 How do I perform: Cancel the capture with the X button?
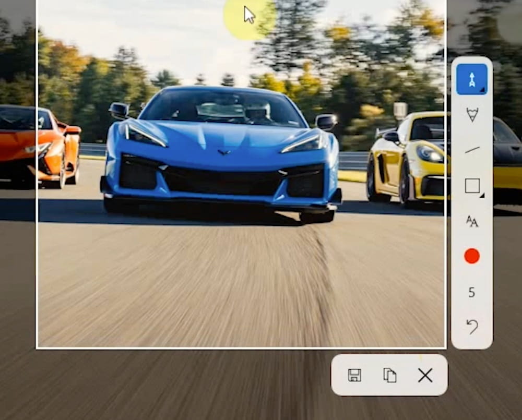click(425, 375)
